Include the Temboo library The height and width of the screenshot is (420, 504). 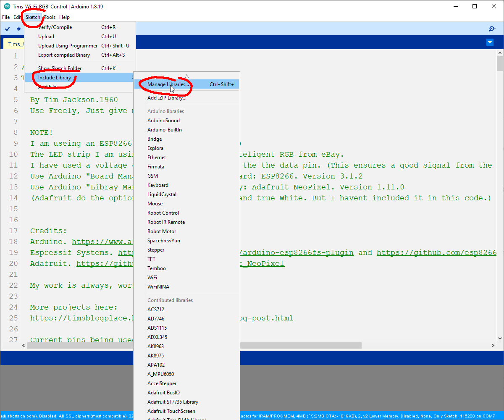pos(186,268)
